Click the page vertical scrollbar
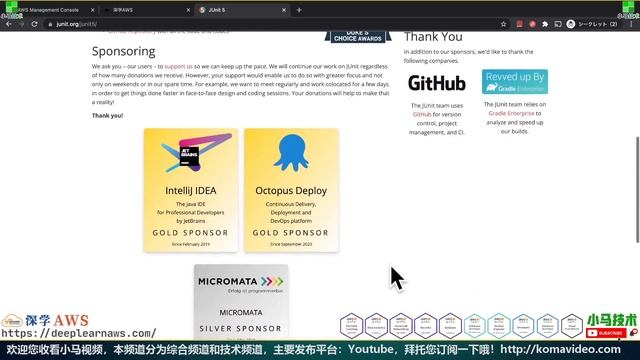640x360 pixels. [637, 190]
